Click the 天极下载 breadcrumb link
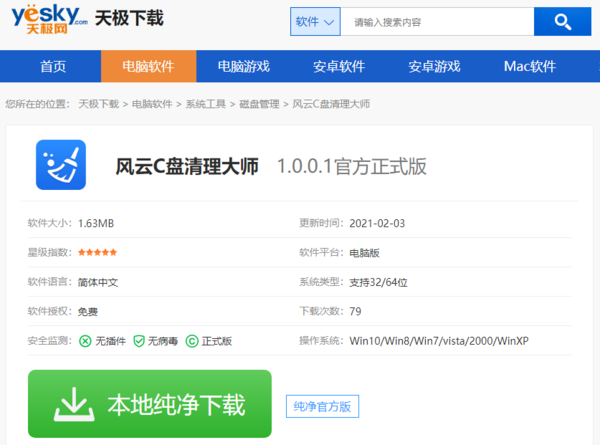 pos(98,104)
